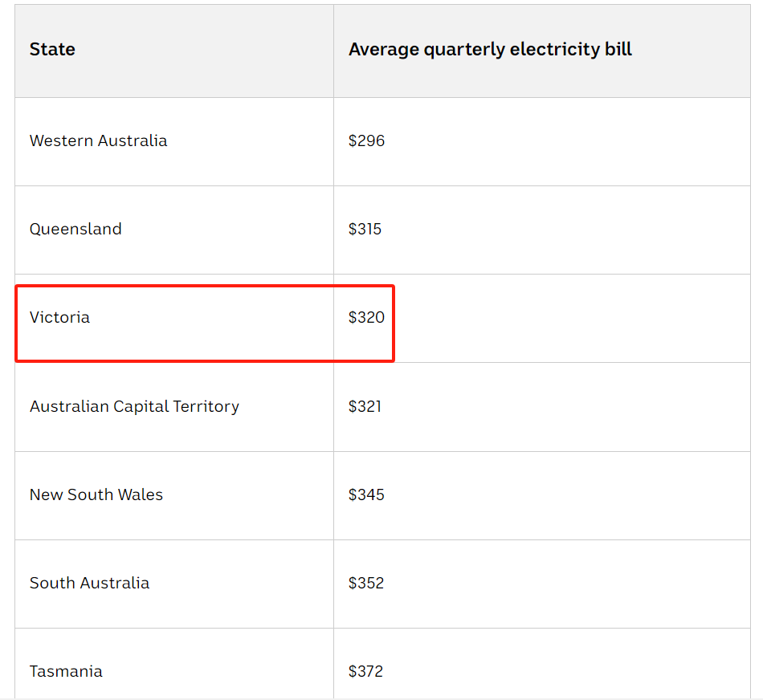Select the New South Wales cell
The image size is (763, 700).
[x=96, y=494]
